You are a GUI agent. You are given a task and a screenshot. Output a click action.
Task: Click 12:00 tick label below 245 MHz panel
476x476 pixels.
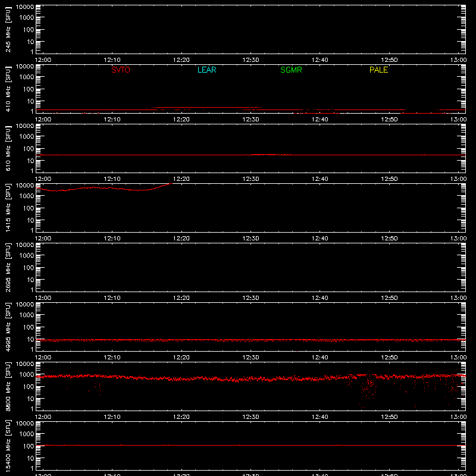click(x=43, y=60)
